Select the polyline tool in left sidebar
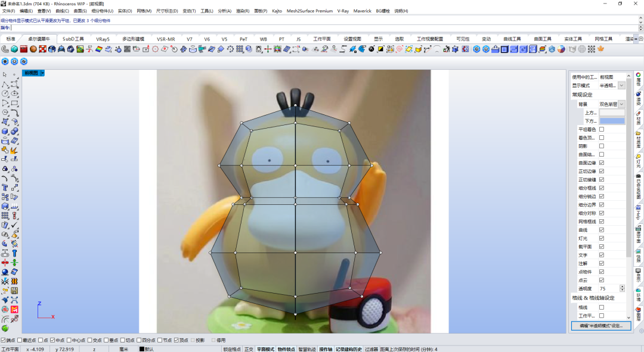 pyautogui.click(x=5, y=84)
